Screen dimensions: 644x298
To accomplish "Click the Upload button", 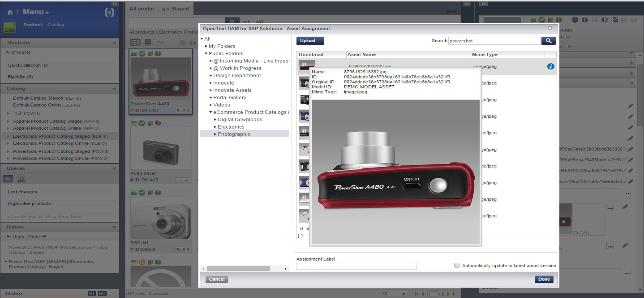I will (x=310, y=41).
